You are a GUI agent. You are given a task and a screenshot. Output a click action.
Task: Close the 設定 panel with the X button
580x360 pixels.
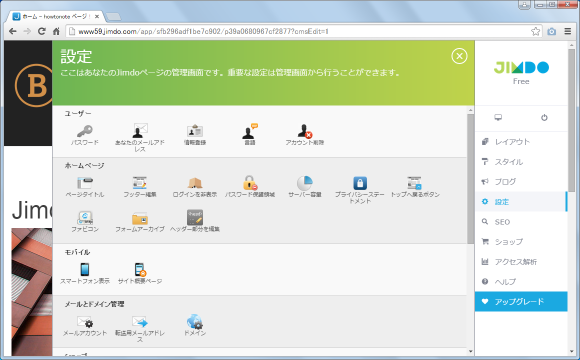point(459,56)
